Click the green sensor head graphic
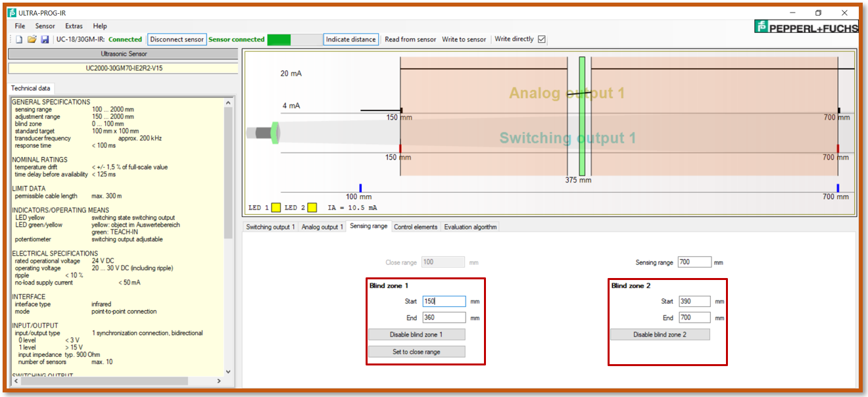 point(275,133)
